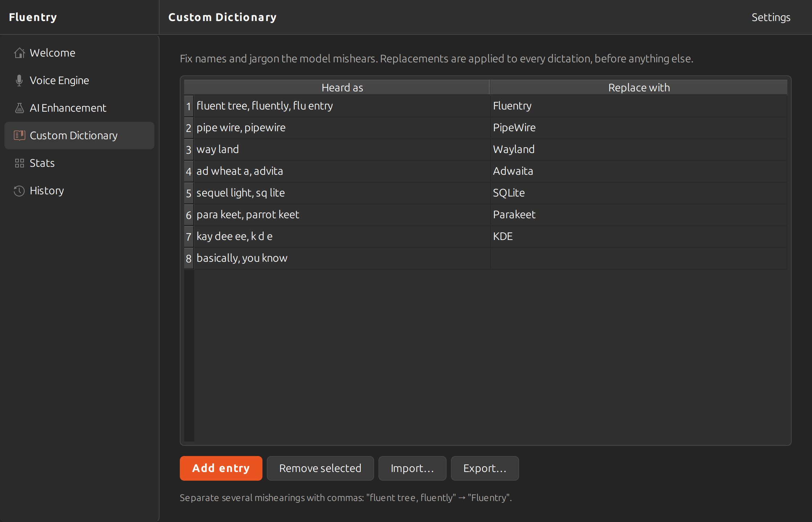The height and width of the screenshot is (522, 812).
Task: Click cell 'pipe wire, pipewire'
Action: coord(342,128)
